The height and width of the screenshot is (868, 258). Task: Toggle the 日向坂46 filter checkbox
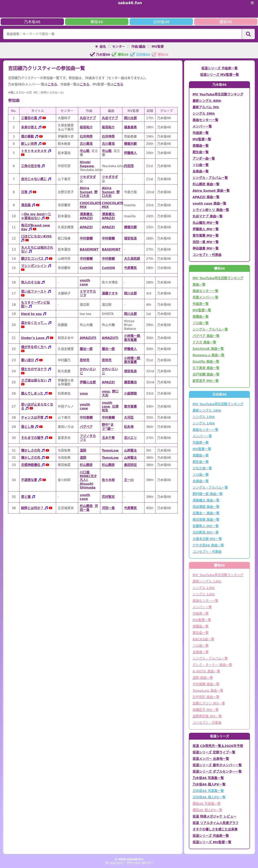pos(133,54)
